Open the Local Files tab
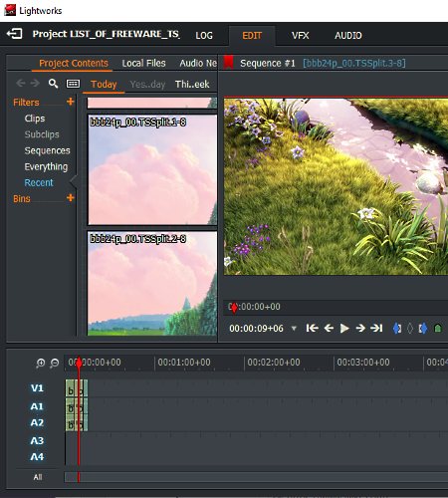Screen dimensions: 448x498 [x=143, y=63]
